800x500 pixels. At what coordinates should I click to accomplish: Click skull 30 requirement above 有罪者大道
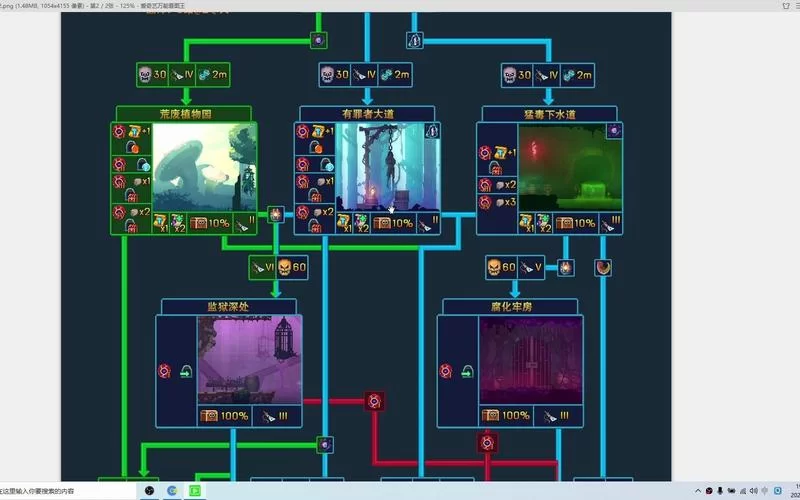point(335,74)
